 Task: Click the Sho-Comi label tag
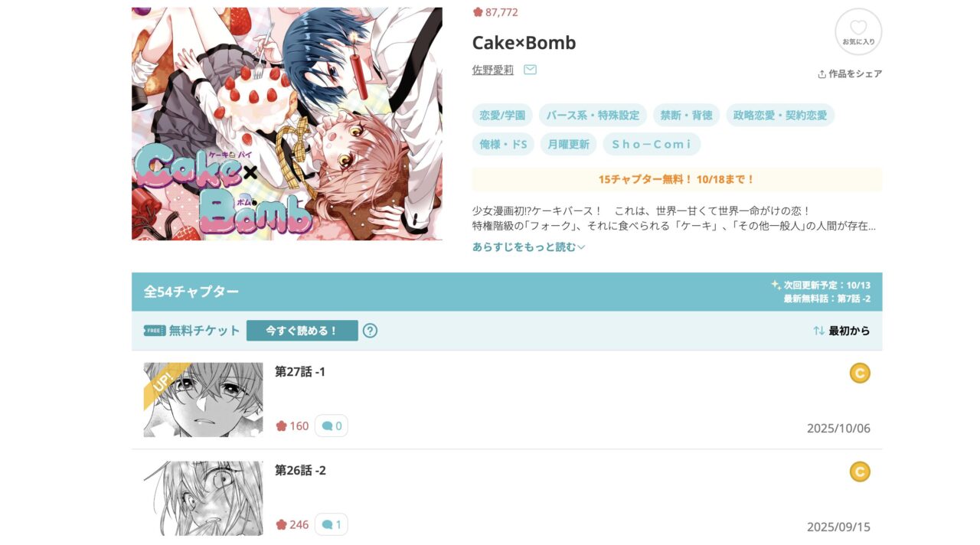click(x=652, y=144)
